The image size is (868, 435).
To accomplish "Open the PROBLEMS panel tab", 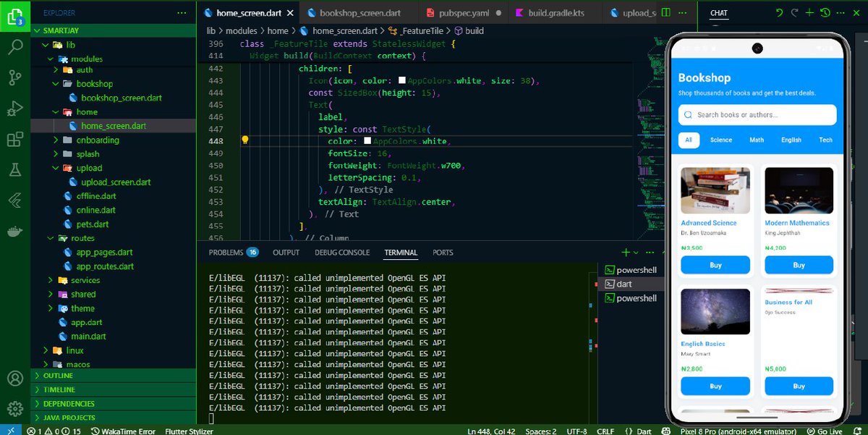I will pos(233,253).
